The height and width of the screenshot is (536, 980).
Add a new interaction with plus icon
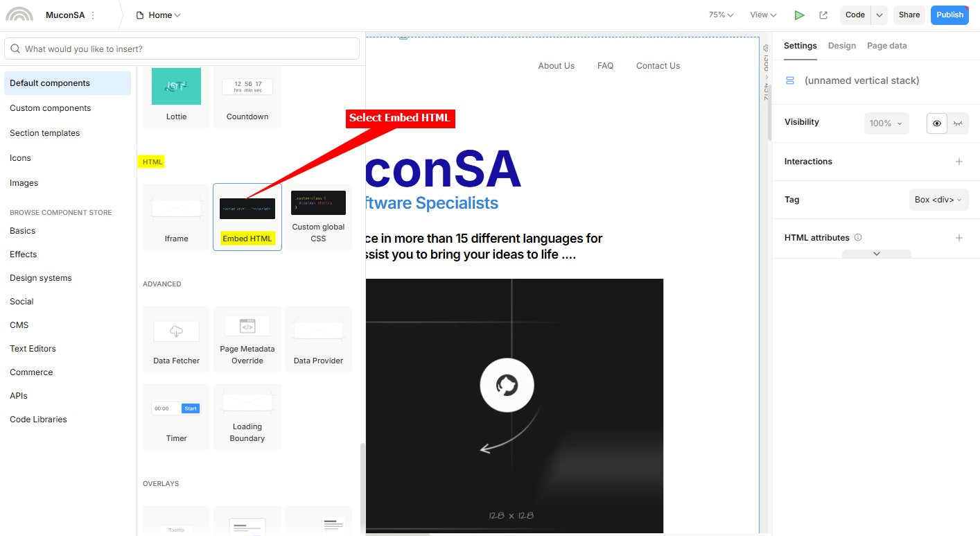(x=959, y=162)
